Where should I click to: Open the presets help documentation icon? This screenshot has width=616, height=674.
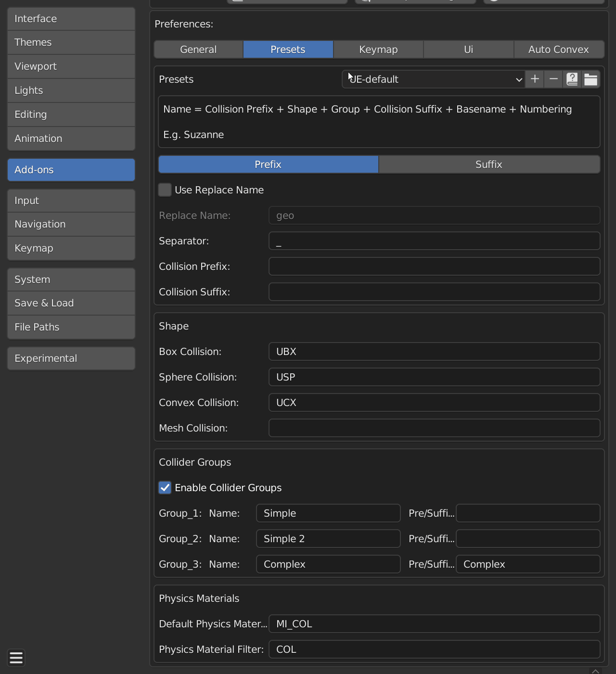click(572, 79)
